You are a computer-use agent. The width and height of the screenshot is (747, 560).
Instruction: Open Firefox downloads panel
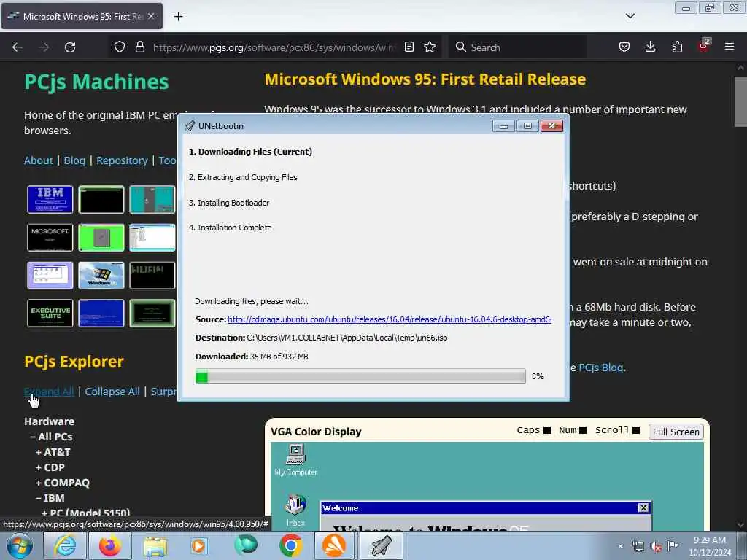(x=650, y=47)
